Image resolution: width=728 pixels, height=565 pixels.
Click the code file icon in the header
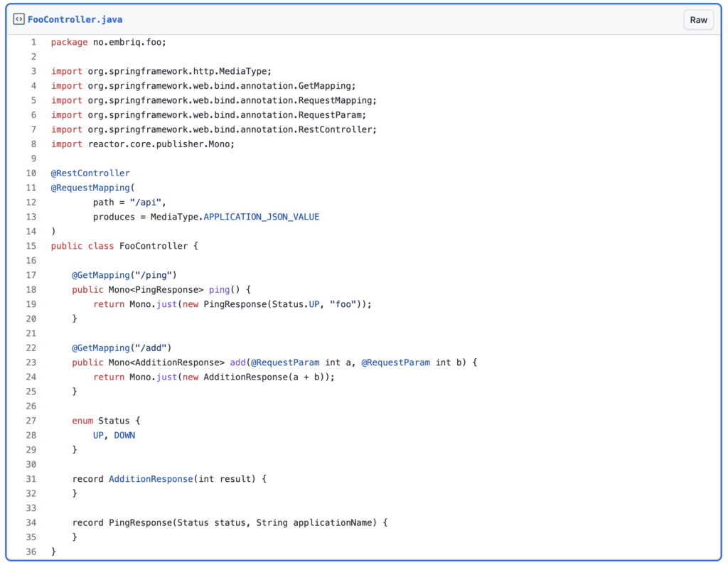[18, 19]
